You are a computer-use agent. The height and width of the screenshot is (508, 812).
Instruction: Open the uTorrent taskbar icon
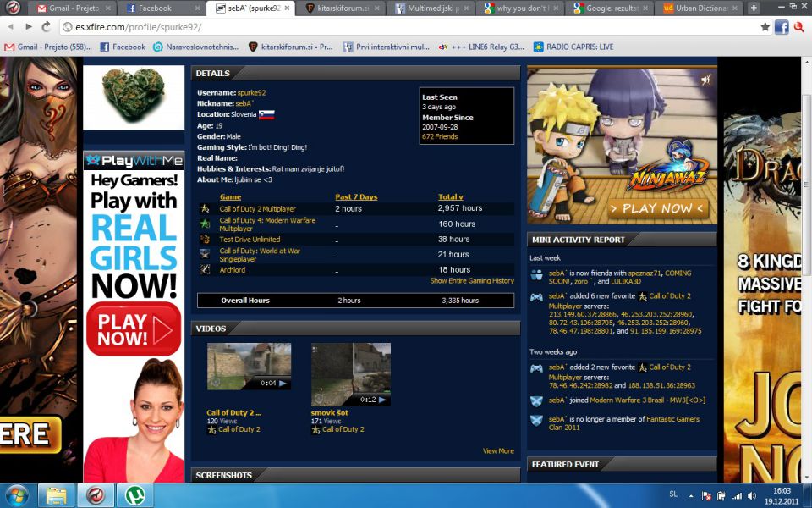(x=134, y=495)
